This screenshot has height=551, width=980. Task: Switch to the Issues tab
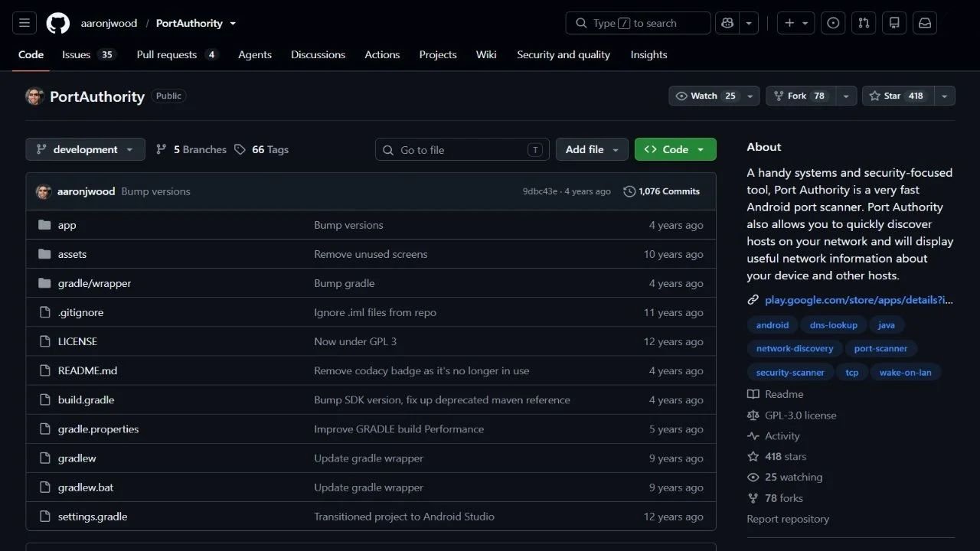tap(88, 54)
